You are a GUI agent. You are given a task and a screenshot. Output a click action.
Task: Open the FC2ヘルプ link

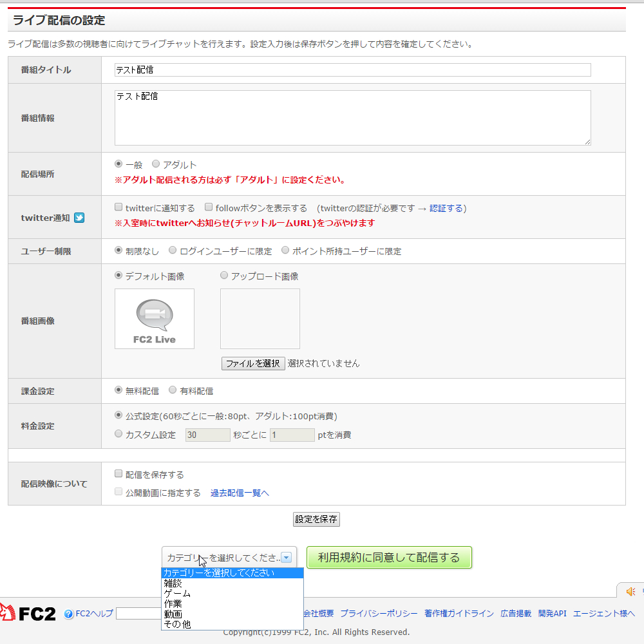click(95, 614)
